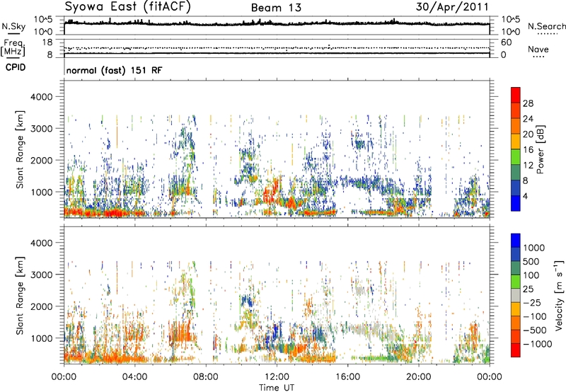Click the '18' frequency axis tick
The image size is (566, 392).
tap(47, 42)
